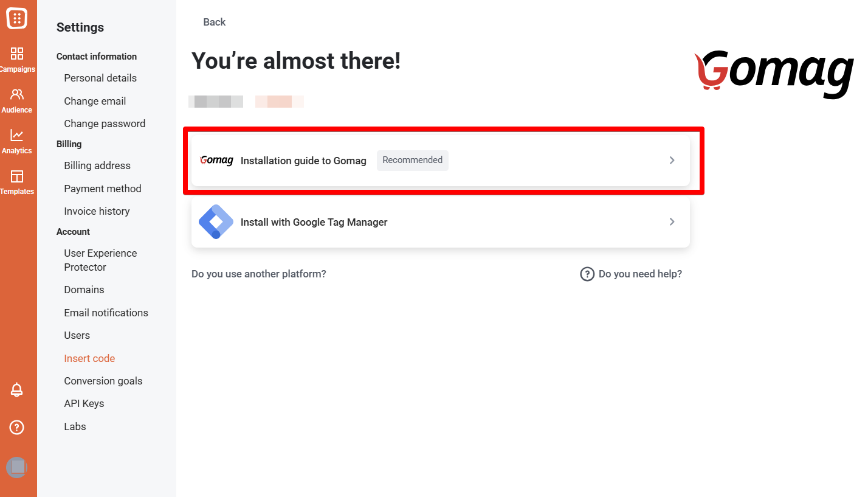Image resolution: width=868 pixels, height=497 pixels.
Task: Click the Gomag app icon top-left
Action: [x=18, y=18]
